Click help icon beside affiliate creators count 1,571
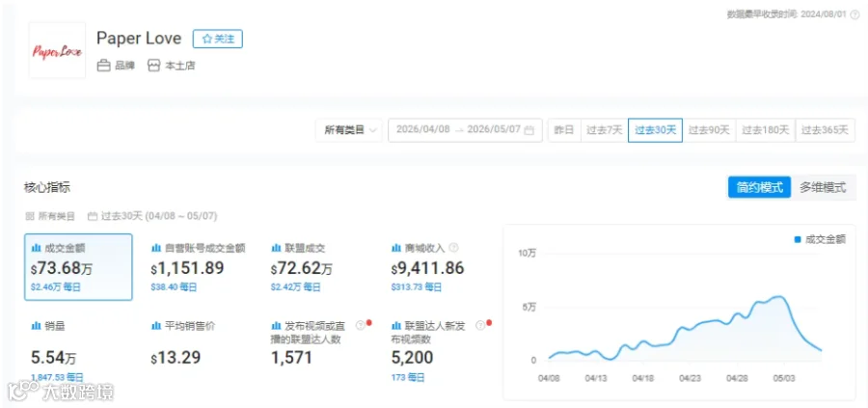This screenshot has height=408, width=868. [x=360, y=325]
